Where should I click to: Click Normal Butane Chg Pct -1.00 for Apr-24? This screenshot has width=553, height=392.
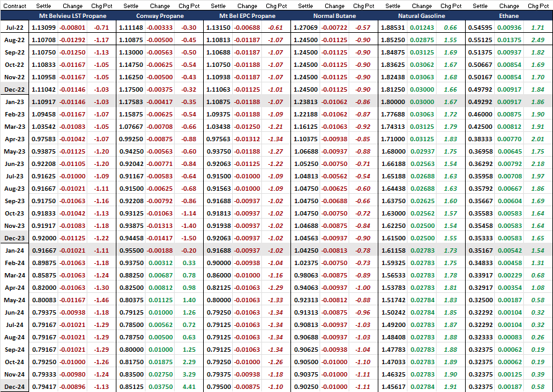[363, 288]
